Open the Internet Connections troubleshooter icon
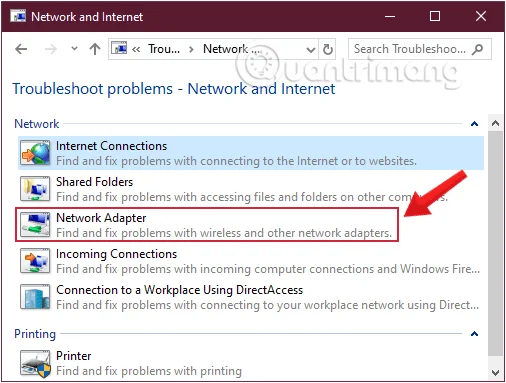 point(35,153)
